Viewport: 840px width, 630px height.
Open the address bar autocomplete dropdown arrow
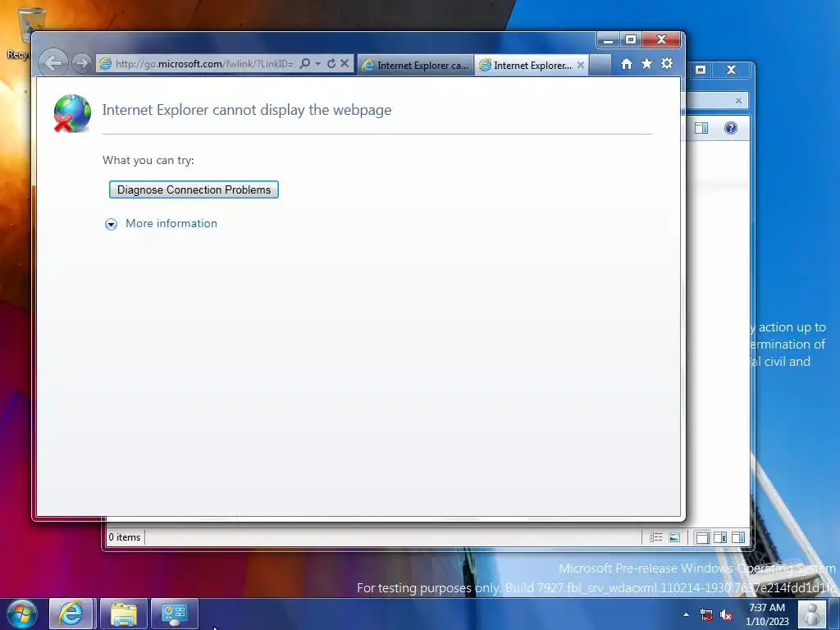(x=317, y=64)
